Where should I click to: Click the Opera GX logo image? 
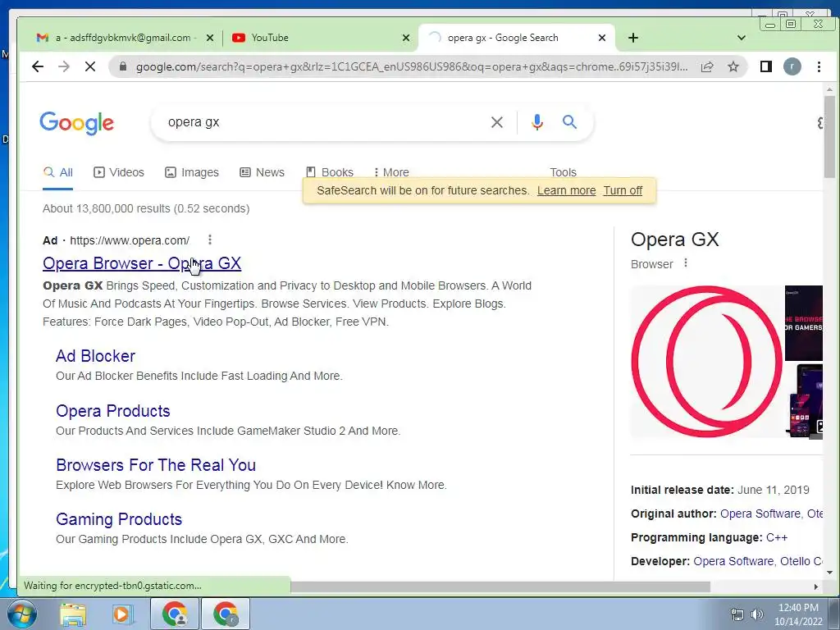[x=706, y=362]
